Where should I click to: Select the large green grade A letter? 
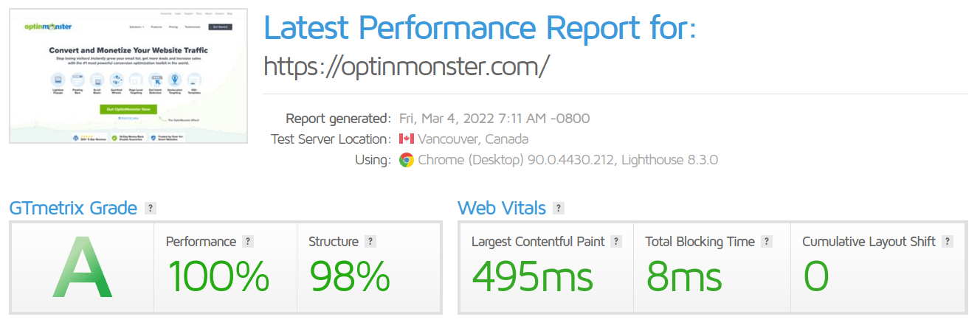83,268
